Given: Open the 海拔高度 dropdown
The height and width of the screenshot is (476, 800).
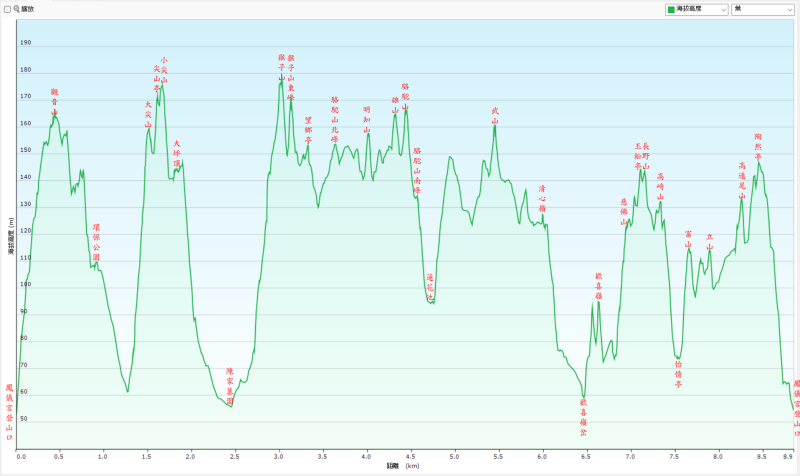Looking at the screenshot, I should [696, 8].
